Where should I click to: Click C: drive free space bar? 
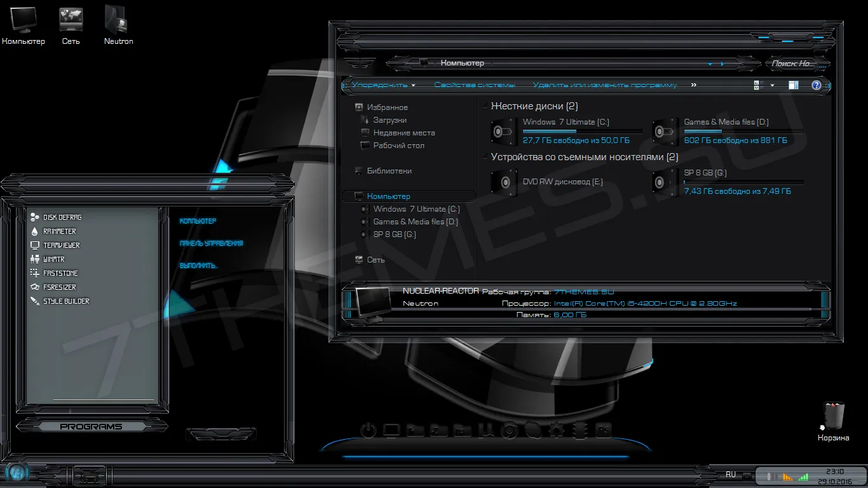coord(582,132)
